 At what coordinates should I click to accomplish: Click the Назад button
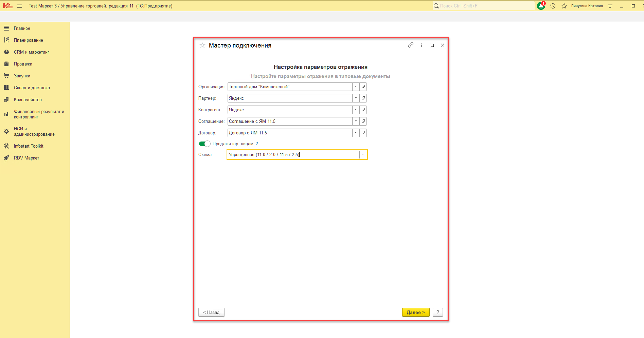coord(211,312)
